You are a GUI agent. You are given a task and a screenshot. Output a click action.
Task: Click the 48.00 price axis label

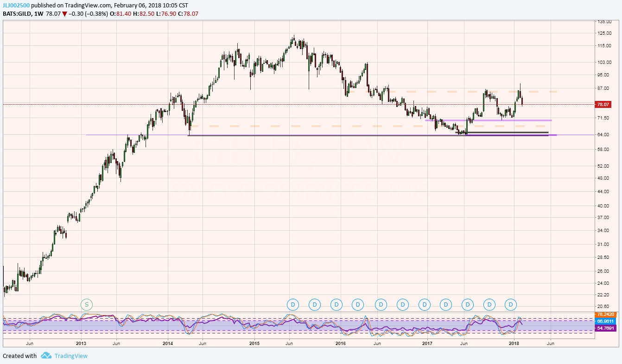(x=604, y=178)
